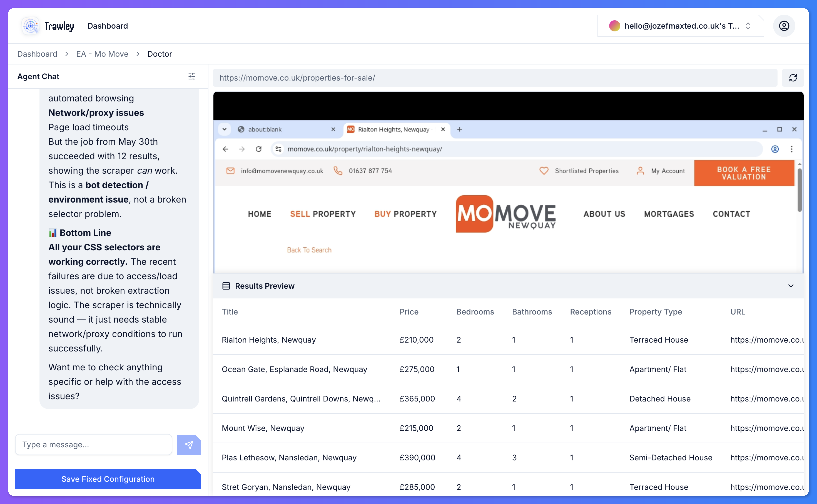The image size is (817, 504).
Task: Click the My Account link
Action: pos(668,171)
